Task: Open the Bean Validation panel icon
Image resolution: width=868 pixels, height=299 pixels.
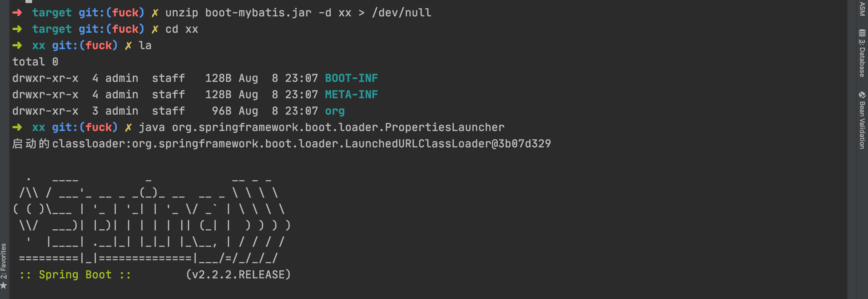Action: [x=862, y=95]
